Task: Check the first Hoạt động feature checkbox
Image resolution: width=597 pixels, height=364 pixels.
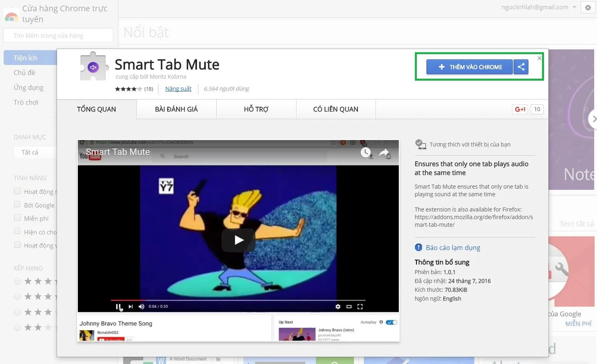Action: (x=17, y=191)
